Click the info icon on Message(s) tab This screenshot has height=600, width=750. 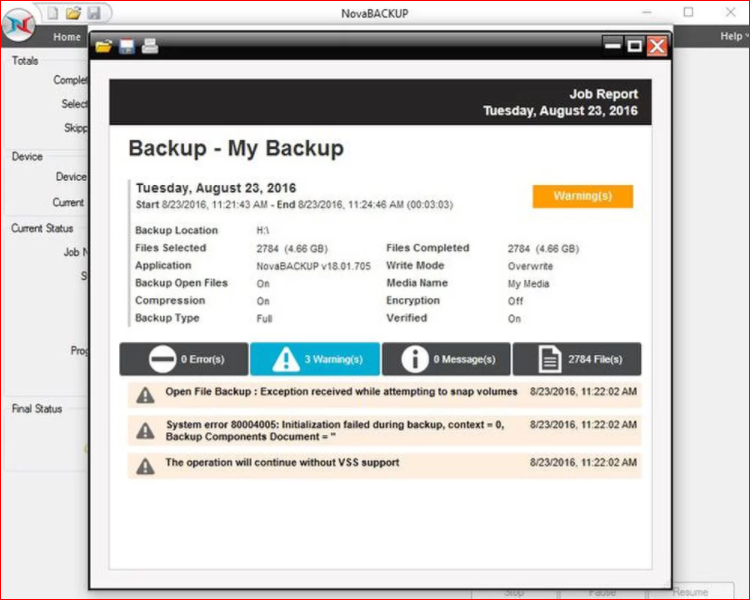pos(415,359)
